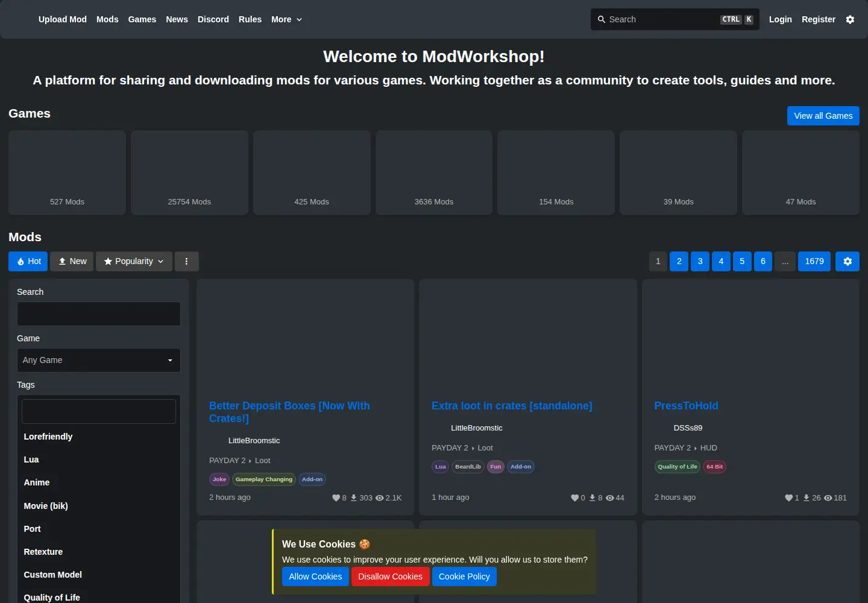Viewport: 868px width, 603px height.
Task: Click the search magnifier icon
Action: (x=601, y=19)
